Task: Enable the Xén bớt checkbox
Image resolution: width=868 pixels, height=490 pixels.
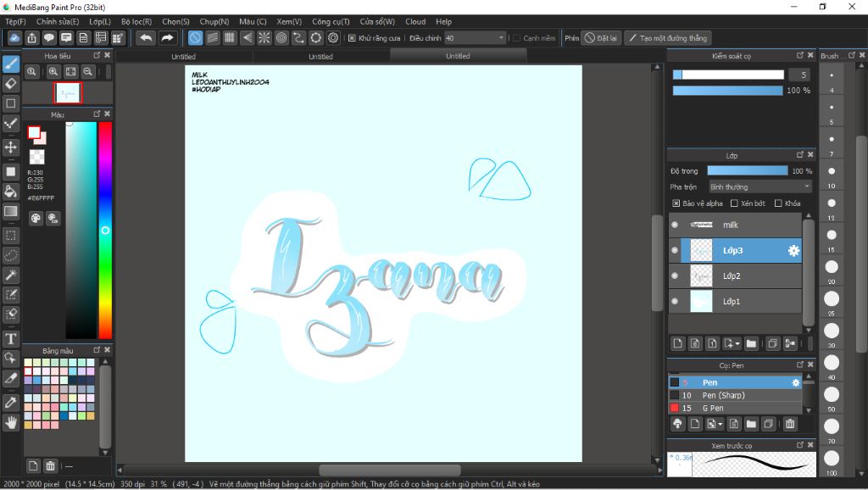Action: (734, 203)
